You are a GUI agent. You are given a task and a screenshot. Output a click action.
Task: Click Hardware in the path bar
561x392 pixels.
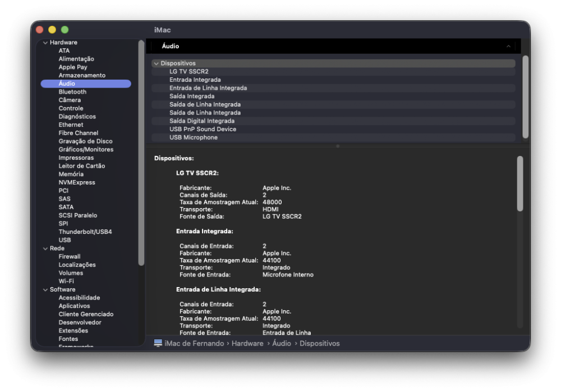pos(247,343)
